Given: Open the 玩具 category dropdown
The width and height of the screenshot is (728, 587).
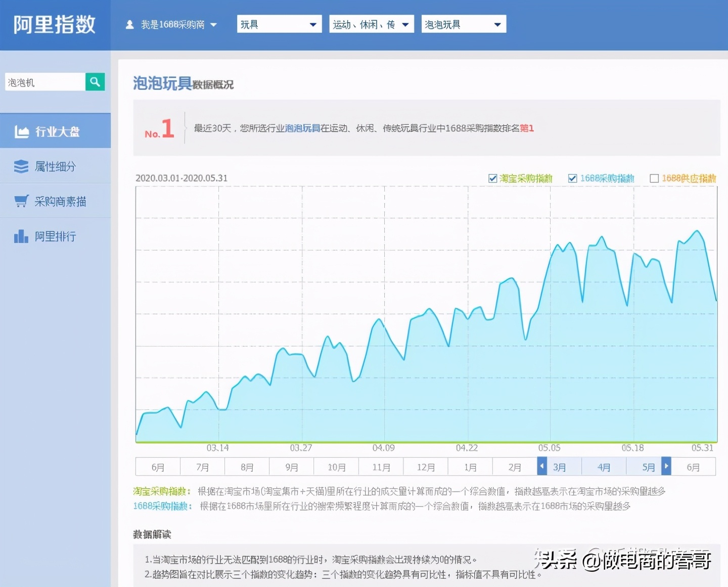Looking at the screenshot, I should tap(279, 24).
